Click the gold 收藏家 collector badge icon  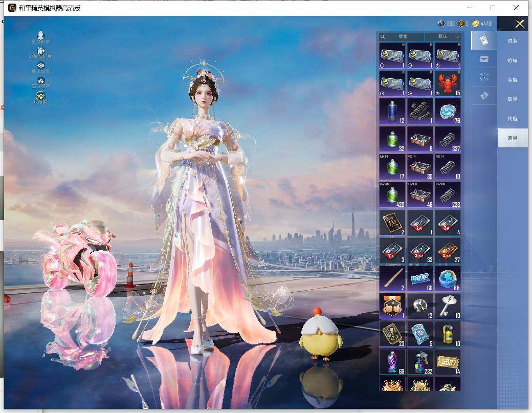coord(40,96)
